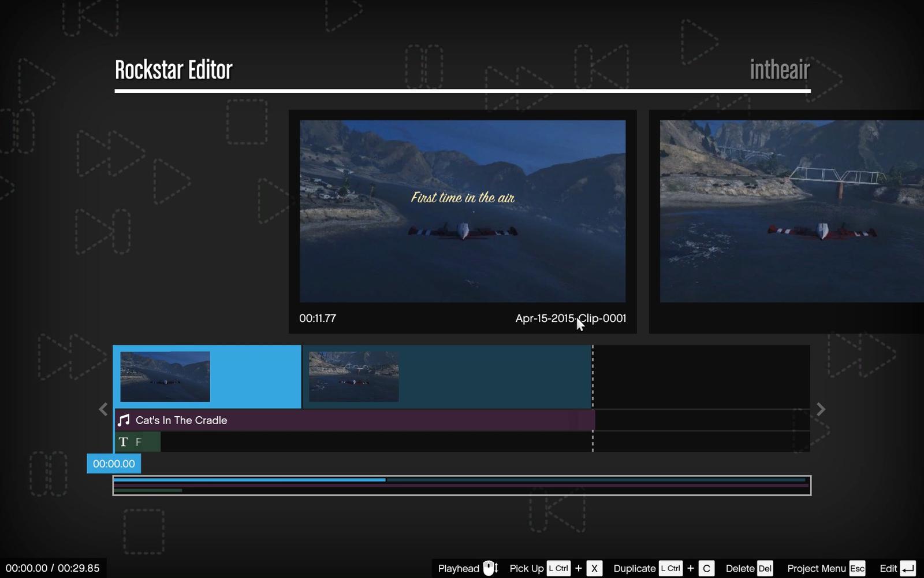
Task: Click the Del key icon beside Delete
Action: [x=765, y=568]
